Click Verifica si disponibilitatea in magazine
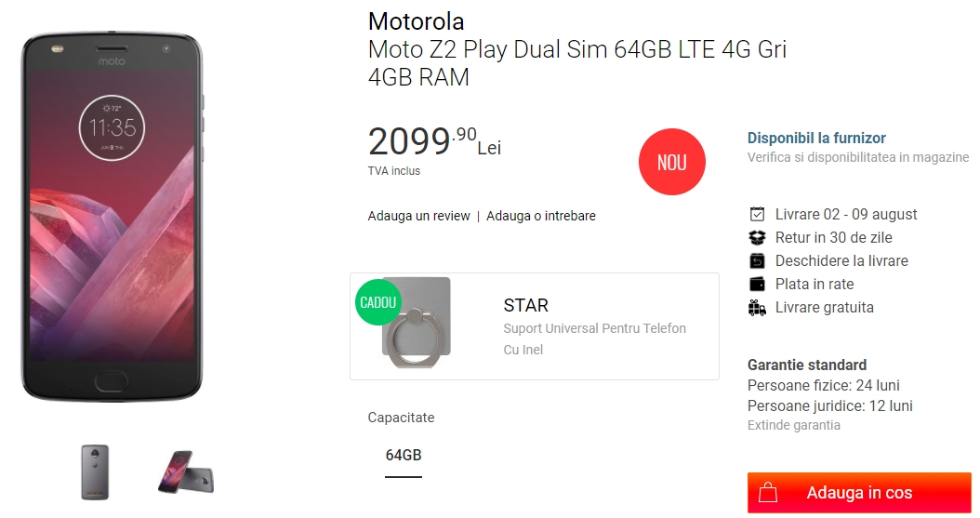The height and width of the screenshot is (518, 980). point(857,157)
